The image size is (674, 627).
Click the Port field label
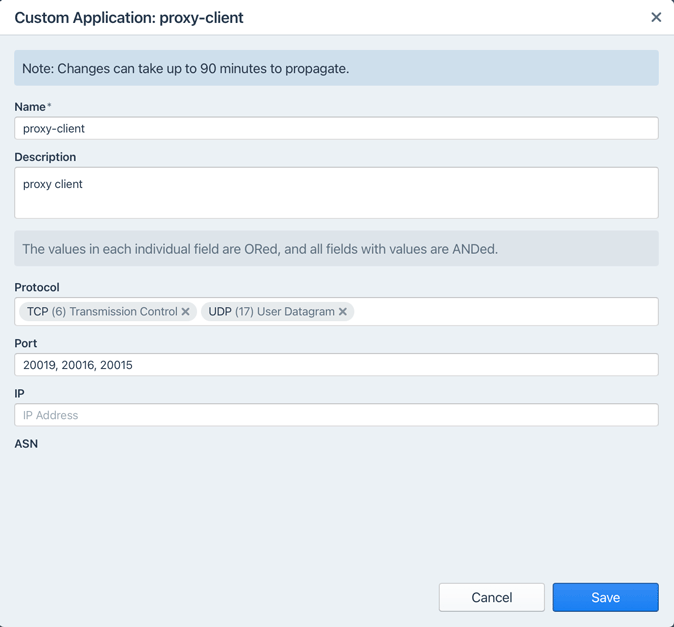click(26, 343)
